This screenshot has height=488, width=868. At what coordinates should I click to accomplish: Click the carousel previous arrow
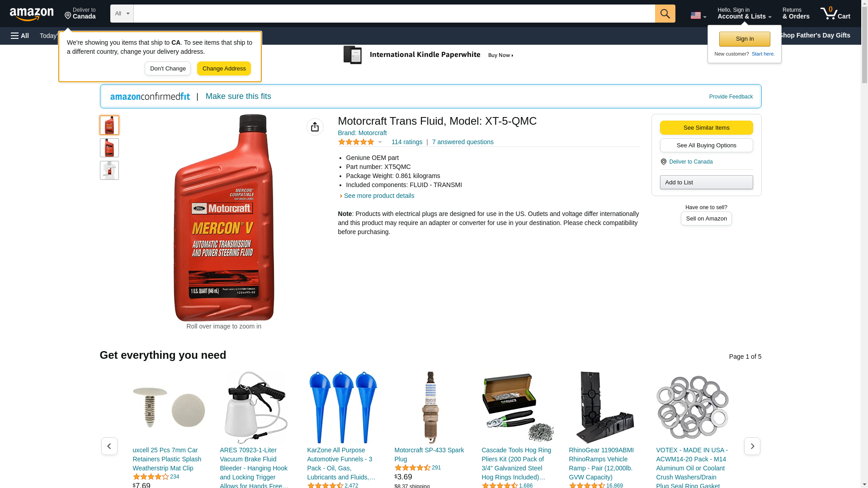point(109,446)
